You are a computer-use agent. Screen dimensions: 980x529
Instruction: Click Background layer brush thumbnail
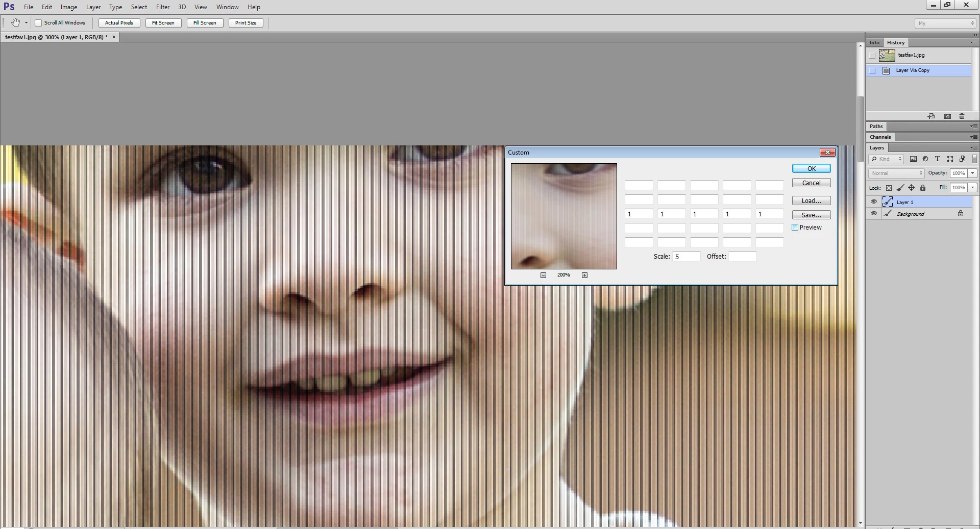[888, 214]
